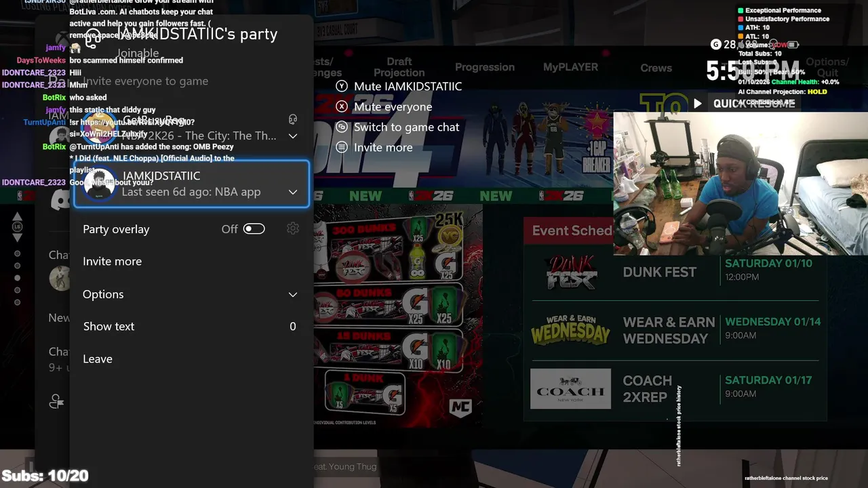Viewport: 868px width, 488px height.
Task: Click the Wear & Earn Wednesday logo
Action: point(571,331)
